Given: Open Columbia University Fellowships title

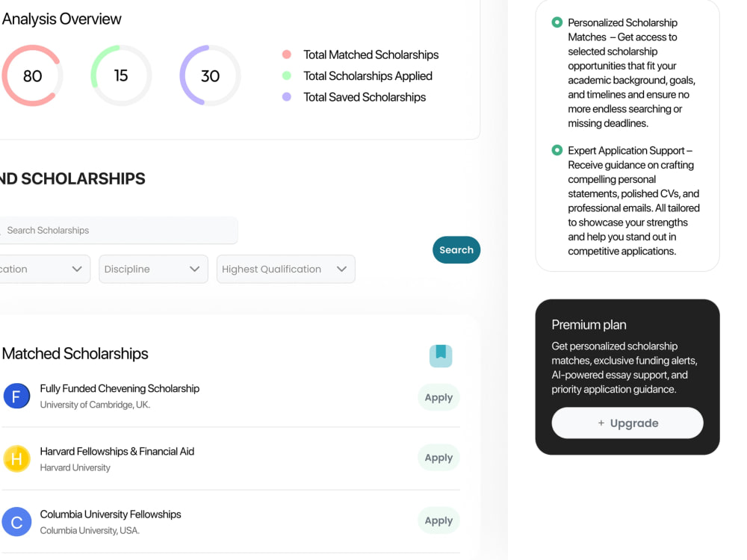Looking at the screenshot, I should [x=111, y=514].
